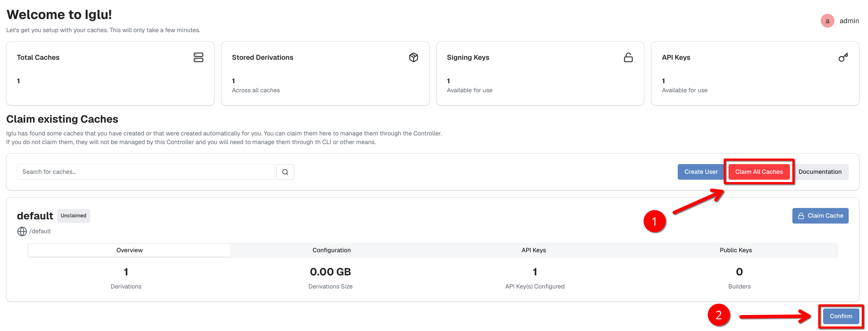The height and width of the screenshot is (331, 868).
Task: Open the Documentation button
Action: click(820, 172)
